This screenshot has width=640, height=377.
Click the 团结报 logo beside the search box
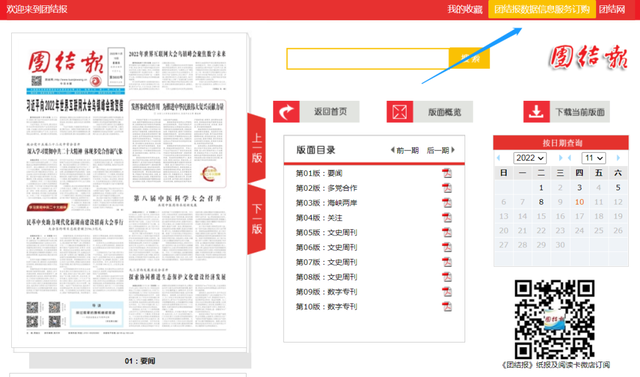pyautogui.click(x=588, y=57)
